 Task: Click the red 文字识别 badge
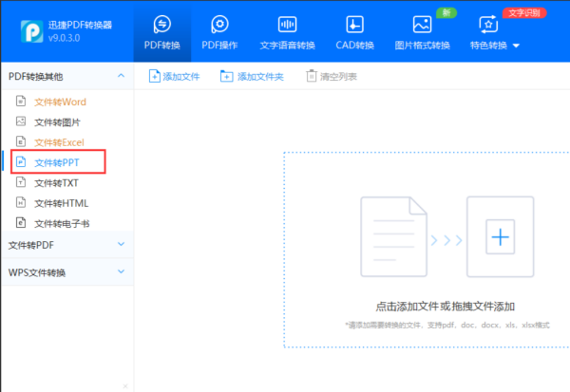[x=524, y=13]
